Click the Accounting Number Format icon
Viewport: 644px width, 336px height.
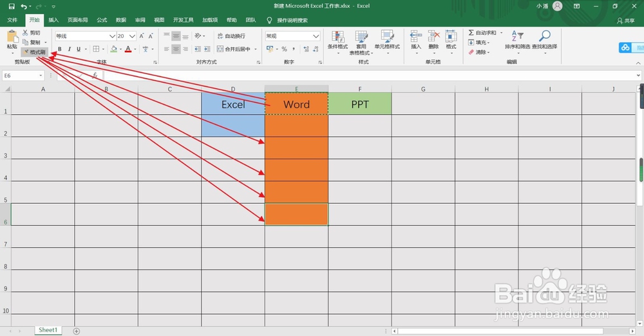tap(270, 49)
